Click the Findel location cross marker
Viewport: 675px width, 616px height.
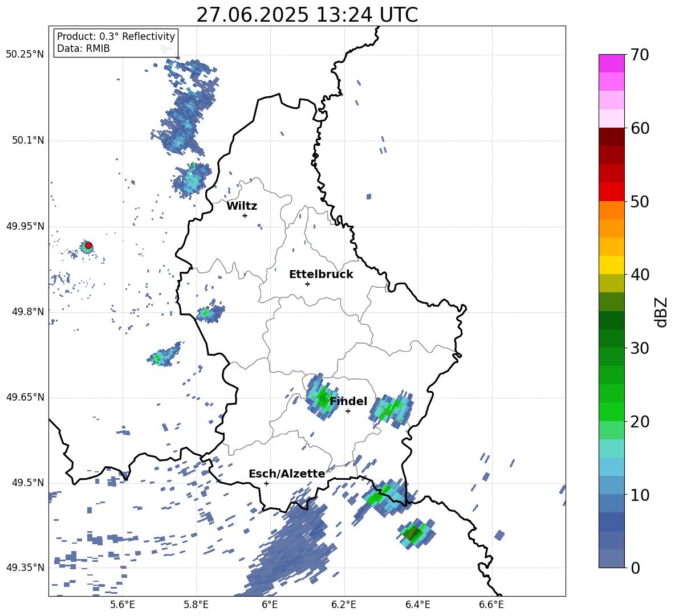(348, 411)
